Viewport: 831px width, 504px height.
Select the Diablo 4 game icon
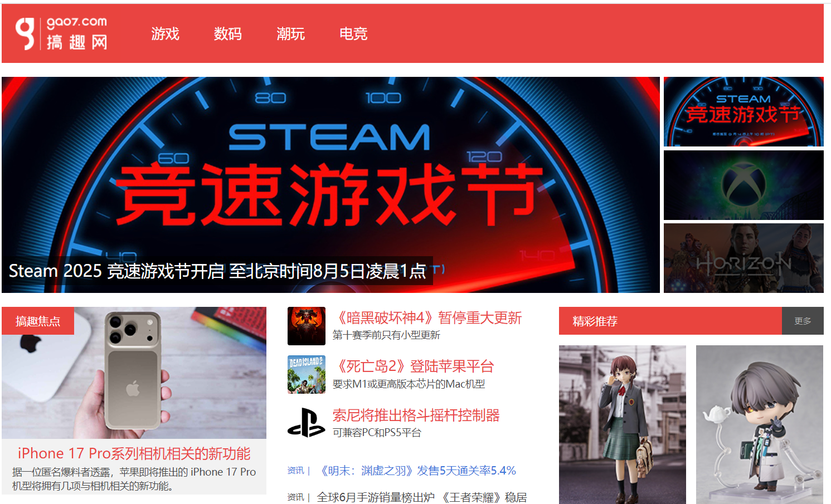[x=307, y=326]
